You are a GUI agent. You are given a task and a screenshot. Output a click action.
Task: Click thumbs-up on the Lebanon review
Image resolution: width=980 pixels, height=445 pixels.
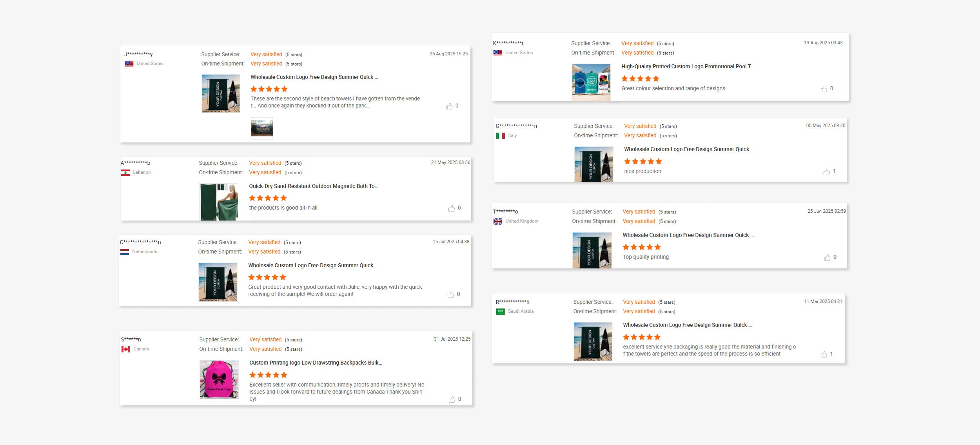[452, 208]
